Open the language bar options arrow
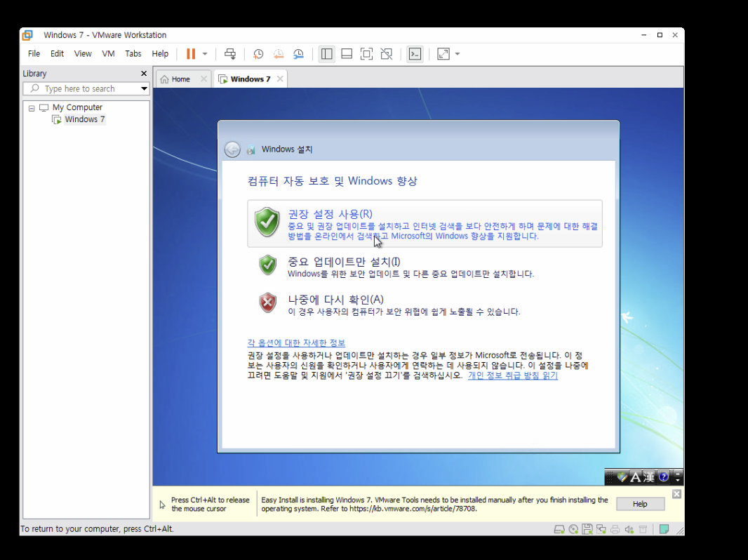 pos(677,479)
